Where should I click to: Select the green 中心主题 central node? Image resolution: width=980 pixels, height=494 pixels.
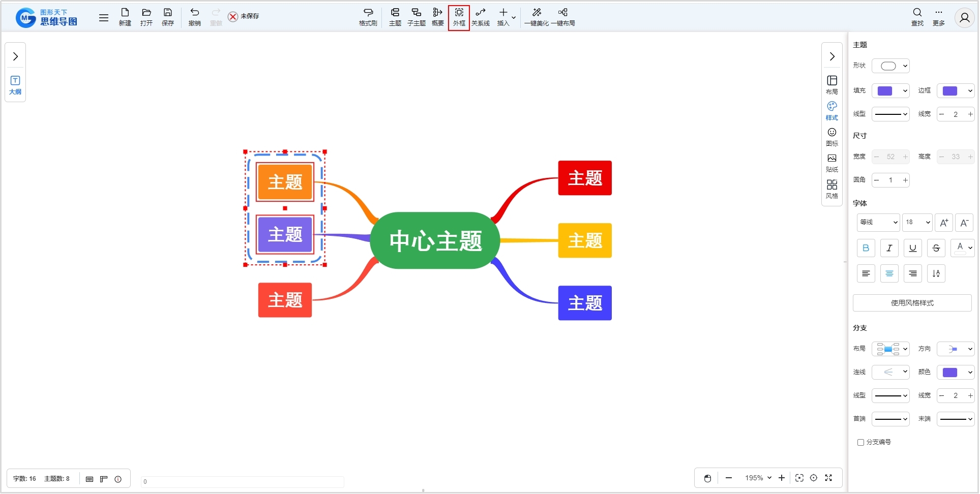[x=435, y=240]
